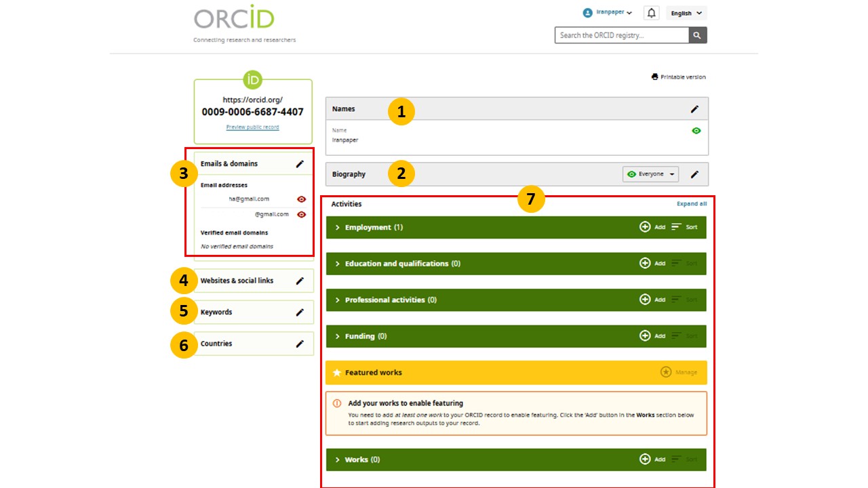Image resolution: width=868 pixels, height=488 pixels.
Task: Click the name value Iranpaper
Action: [345, 140]
